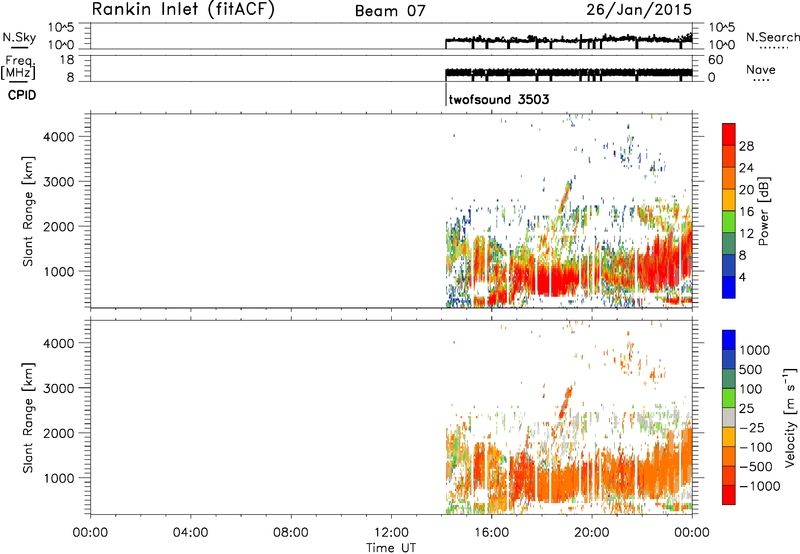
Task: Click the black frequency band in the Freq panel
Action: coord(568,73)
